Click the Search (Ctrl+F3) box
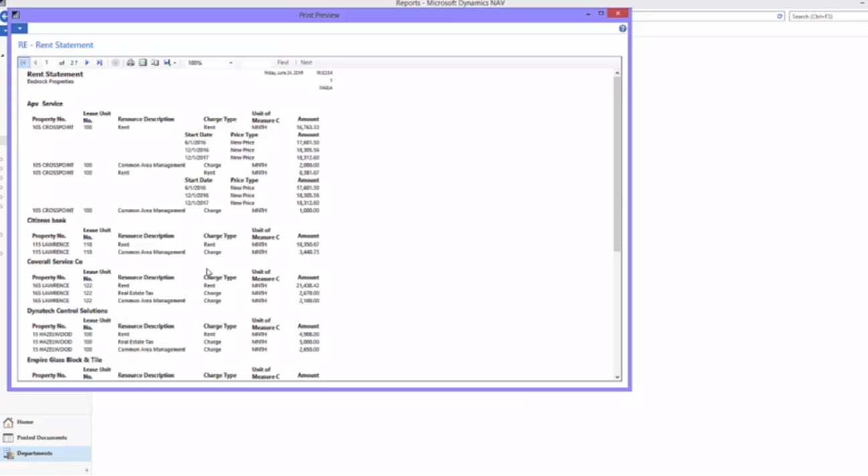Viewport: 868px width, 476px height. tap(829, 16)
